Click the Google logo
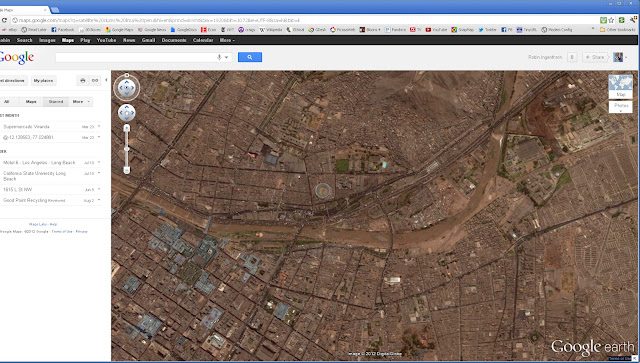Screen dimensions: 640x363 coord(16,58)
